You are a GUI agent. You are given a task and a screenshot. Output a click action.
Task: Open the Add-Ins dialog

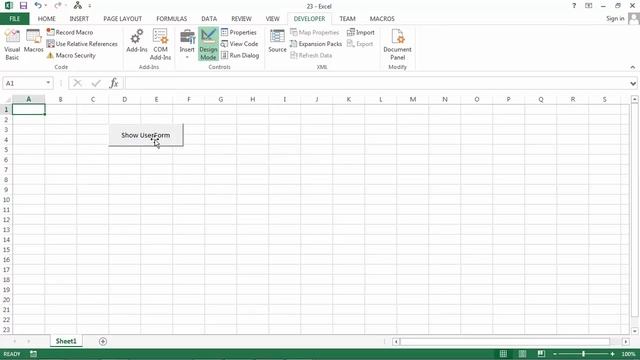[x=137, y=41]
